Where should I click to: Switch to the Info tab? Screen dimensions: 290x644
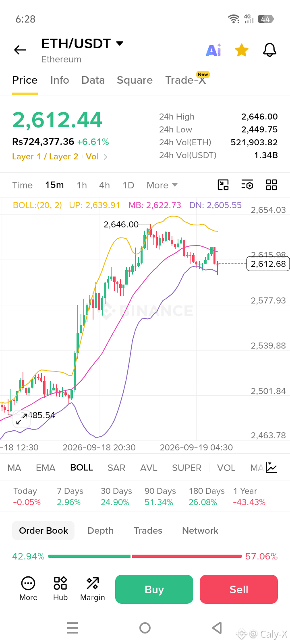pos(60,80)
